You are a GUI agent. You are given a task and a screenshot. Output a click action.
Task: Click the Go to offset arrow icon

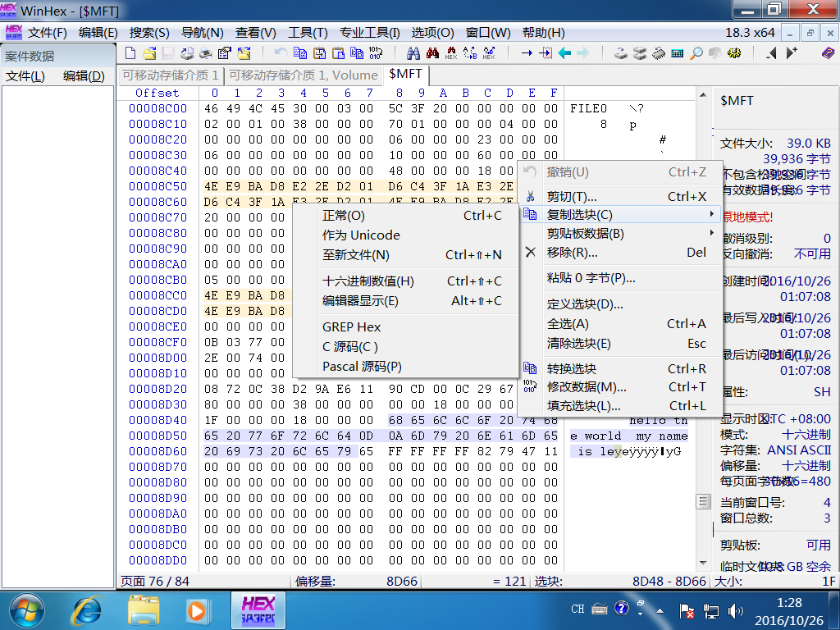coord(527,52)
